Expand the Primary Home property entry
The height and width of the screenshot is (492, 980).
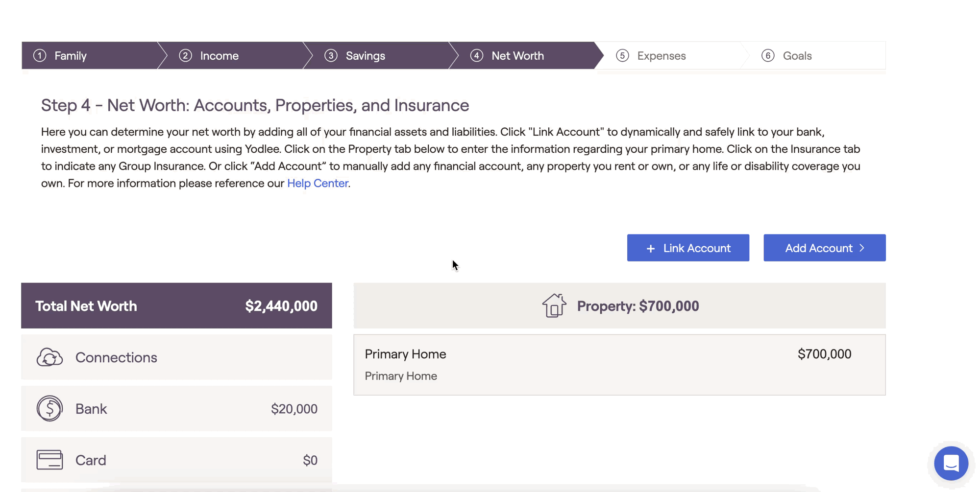tap(619, 365)
